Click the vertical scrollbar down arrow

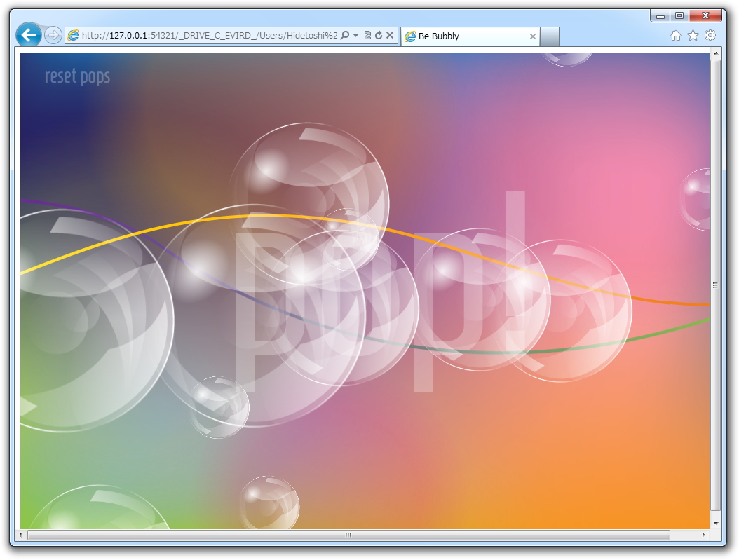tap(716, 524)
